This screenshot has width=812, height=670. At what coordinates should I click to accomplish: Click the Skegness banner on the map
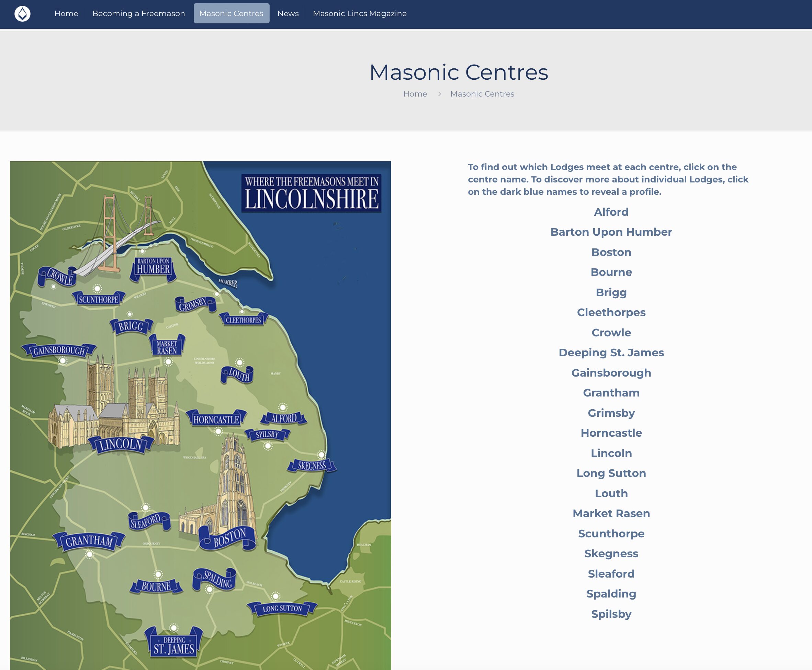[312, 466]
